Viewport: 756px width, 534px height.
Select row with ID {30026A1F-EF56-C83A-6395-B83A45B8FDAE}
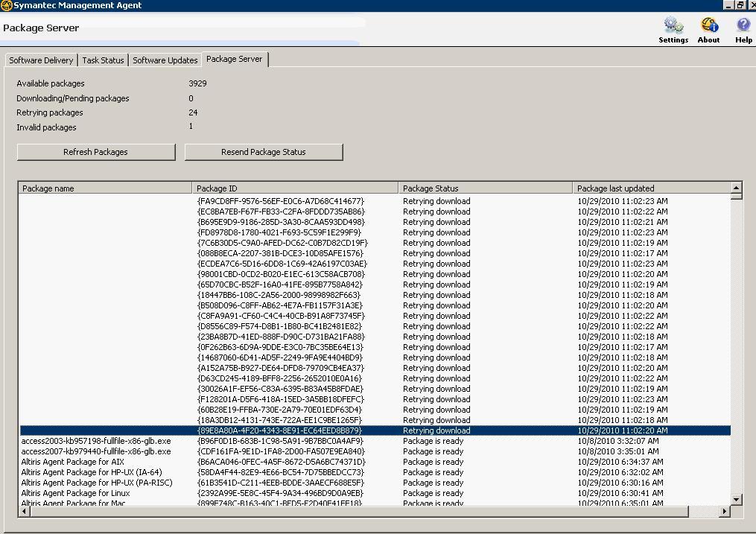(375, 389)
